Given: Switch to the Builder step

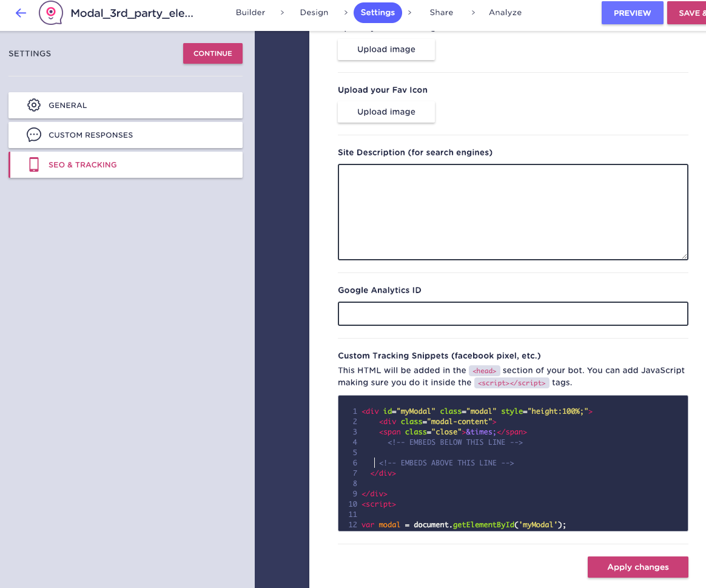Looking at the screenshot, I should (250, 12).
